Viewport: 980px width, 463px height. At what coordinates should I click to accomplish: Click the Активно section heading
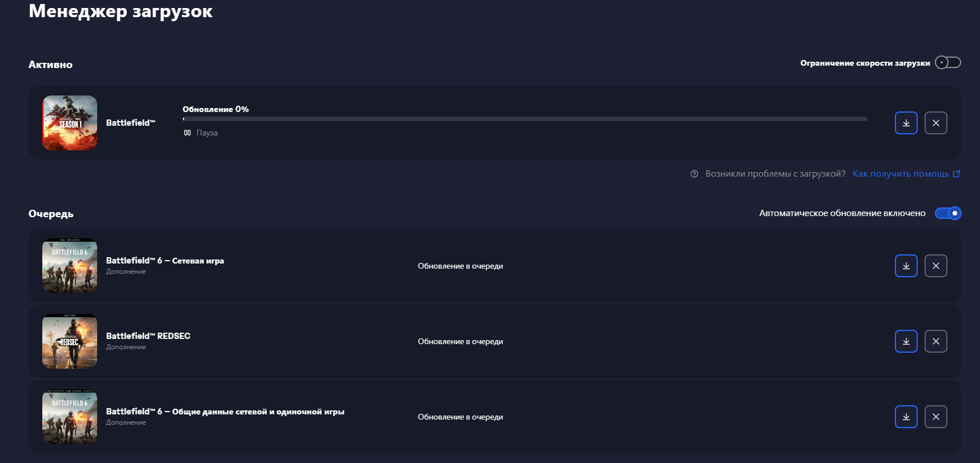50,65
